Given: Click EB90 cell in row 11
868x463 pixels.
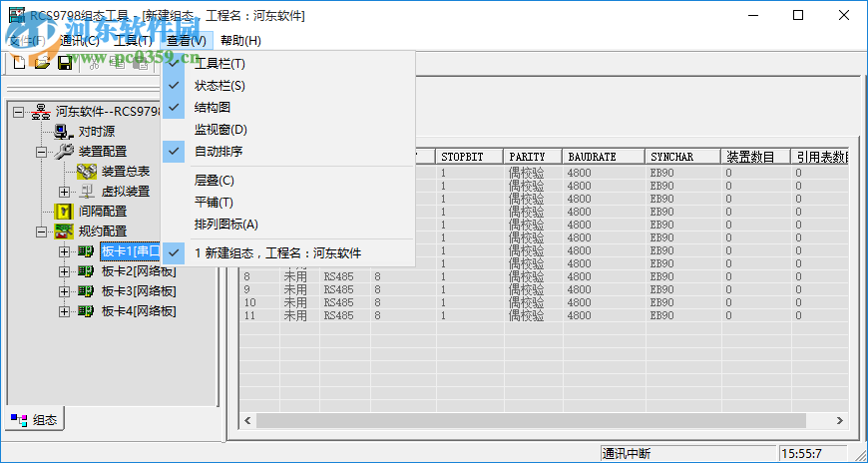Looking at the screenshot, I should coord(662,315).
